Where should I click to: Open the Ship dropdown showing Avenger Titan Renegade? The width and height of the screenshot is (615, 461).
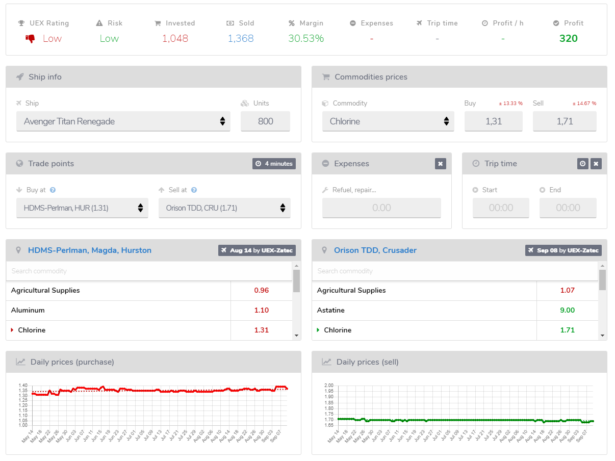pos(125,121)
